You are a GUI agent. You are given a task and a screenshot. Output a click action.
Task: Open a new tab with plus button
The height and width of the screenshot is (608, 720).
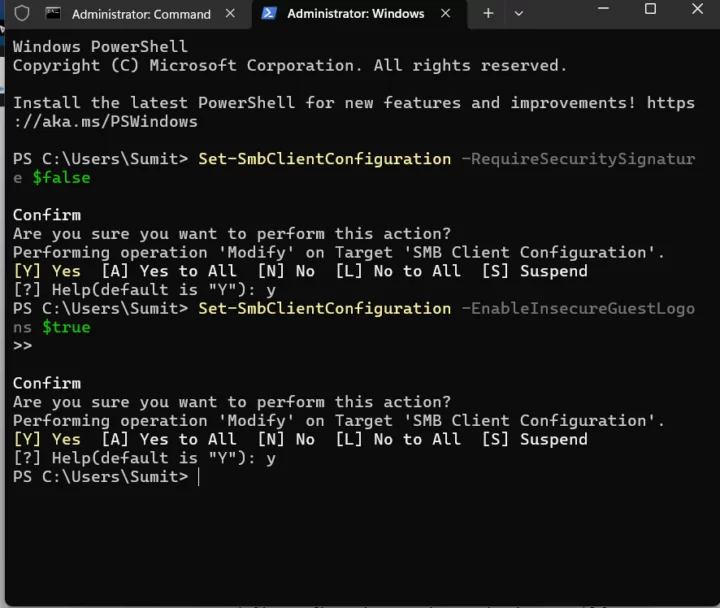(x=488, y=13)
